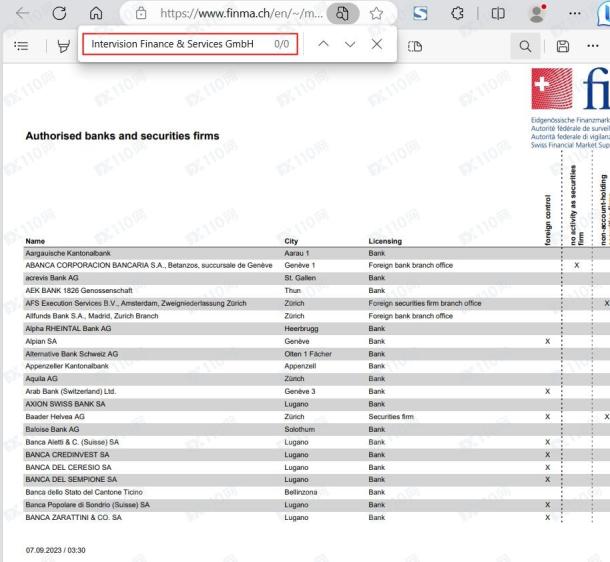Select Alternative Bank Schweiz AG entry
Screen dimensions: 610x562
(72, 354)
